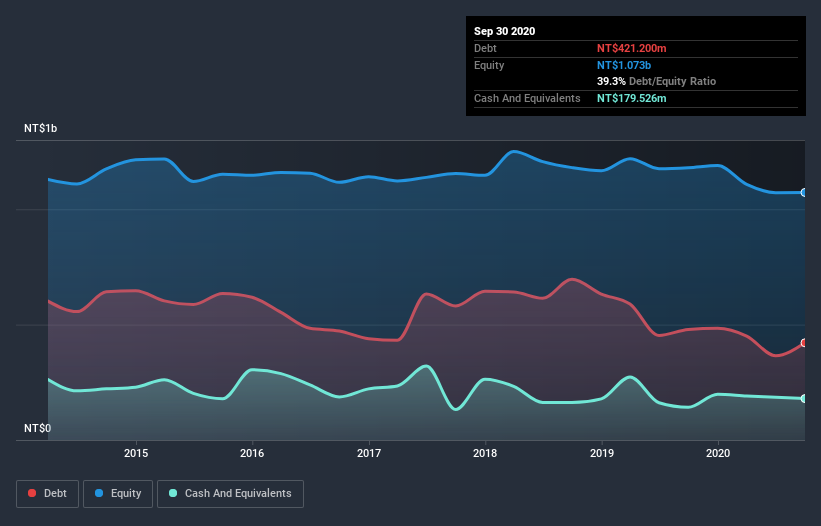The height and width of the screenshot is (526, 821).
Task: Click the NT$421.200m debt value
Action: tap(631, 48)
